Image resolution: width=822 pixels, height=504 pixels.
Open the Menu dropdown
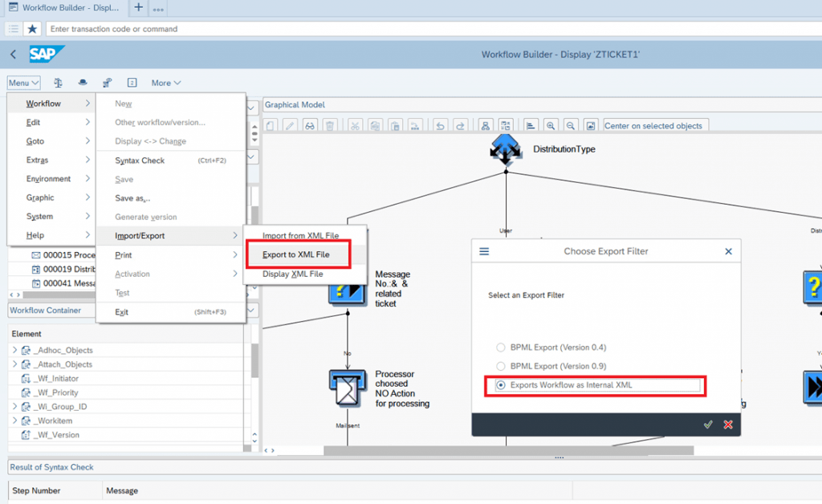pos(23,83)
